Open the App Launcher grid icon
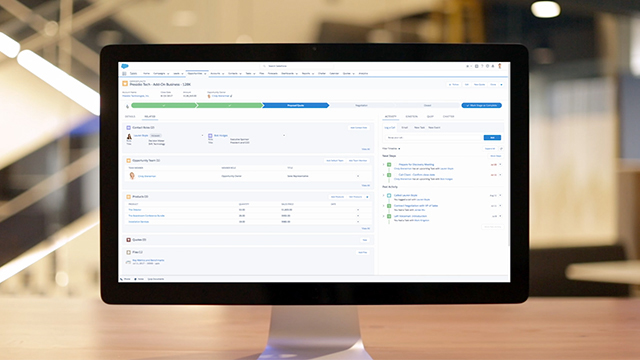Image resolution: width=640 pixels, height=360 pixels. tap(124, 73)
